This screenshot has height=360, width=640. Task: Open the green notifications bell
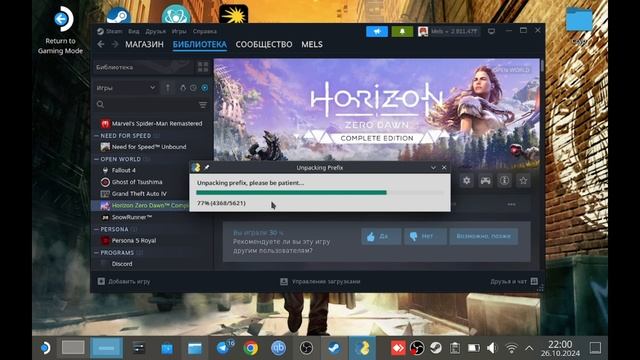click(402, 31)
